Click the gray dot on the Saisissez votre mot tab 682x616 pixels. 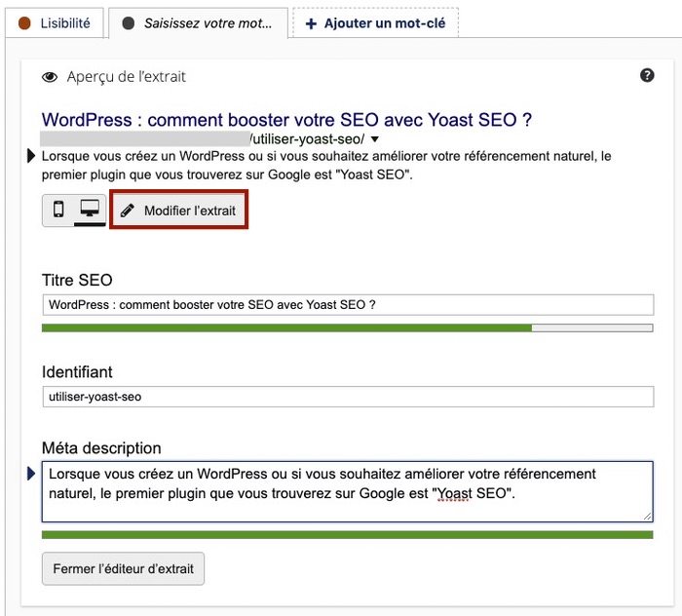(130, 22)
